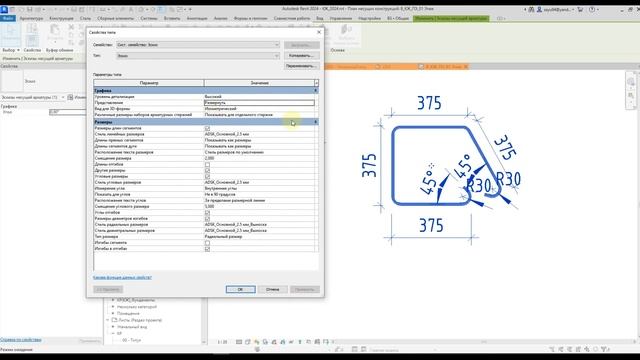
Task: Click the Представление value field Развернуть
Action: 259,103
